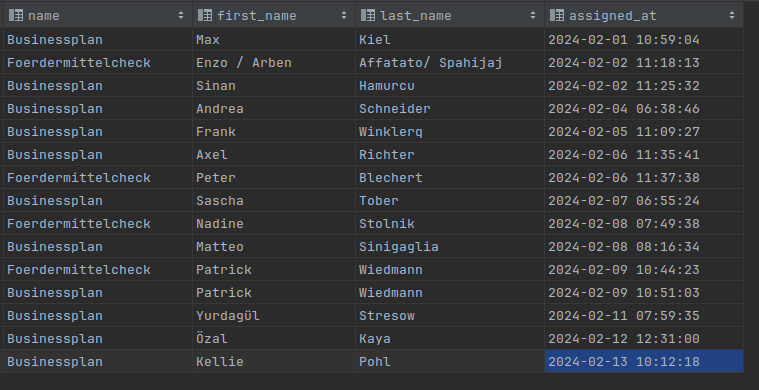This screenshot has width=759, height=390.
Task: Select the last_name column header
Action: (450, 15)
